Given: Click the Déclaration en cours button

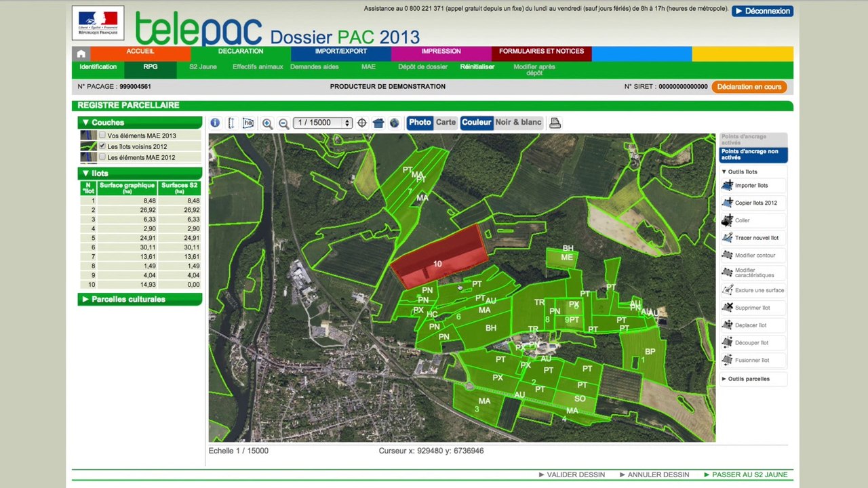Looking at the screenshot, I should (749, 87).
